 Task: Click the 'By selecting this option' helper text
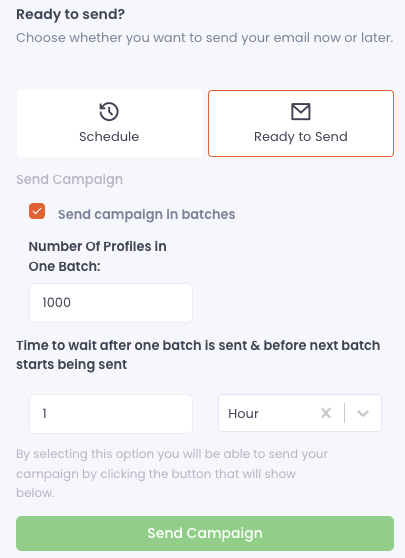(172, 473)
